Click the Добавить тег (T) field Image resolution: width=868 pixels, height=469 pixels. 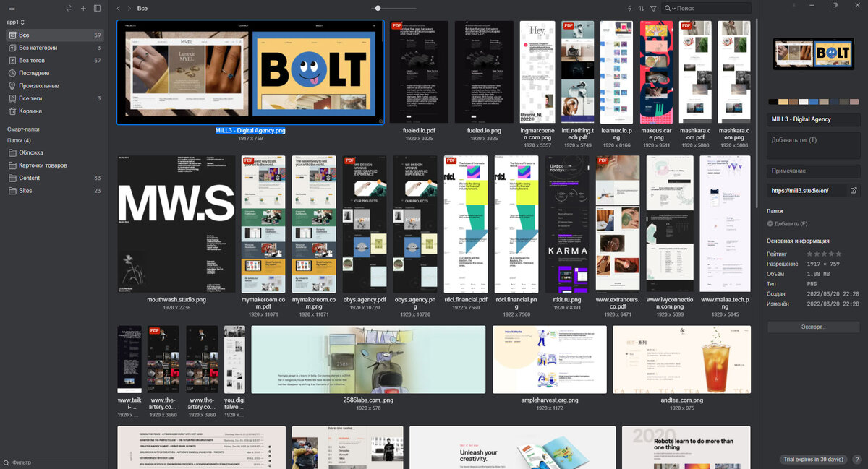(x=814, y=145)
